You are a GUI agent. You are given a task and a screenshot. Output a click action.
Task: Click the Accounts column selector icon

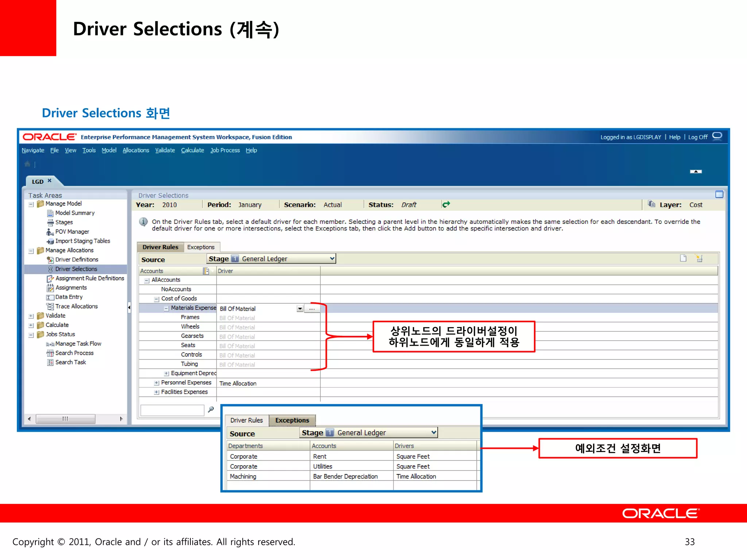pyautogui.click(x=206, y=271)
